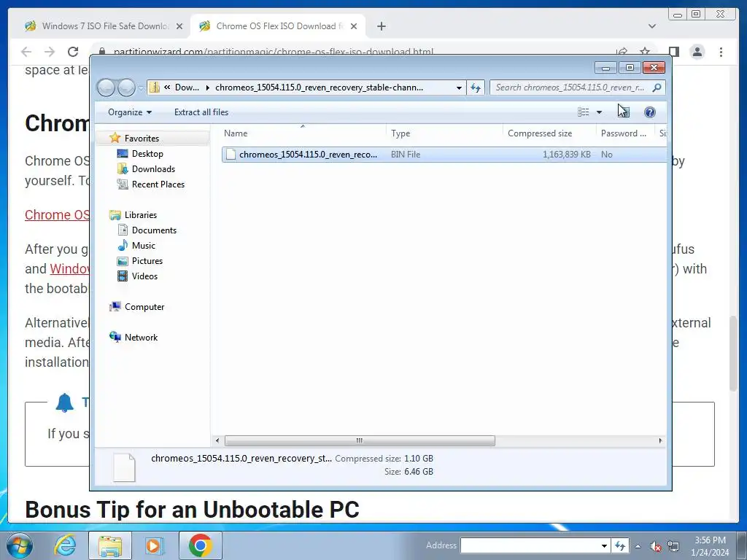Select the chromeos_15054 BIN file row
The image size is (747, 560).
[444, 155]
